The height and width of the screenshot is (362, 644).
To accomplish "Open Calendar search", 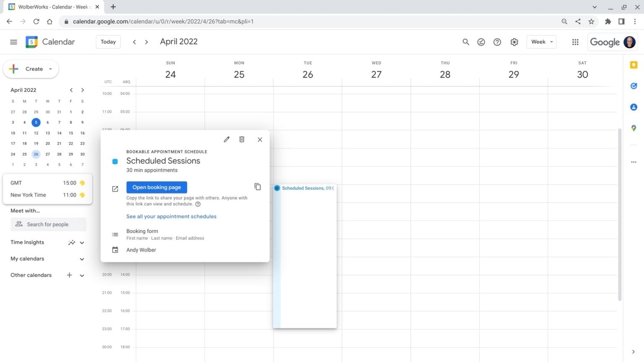I will (x=465, y=41).
